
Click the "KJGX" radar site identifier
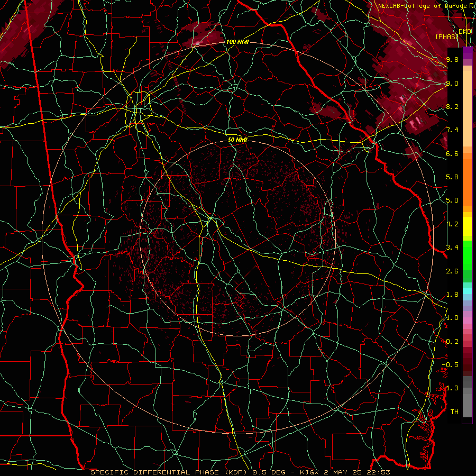[x=309, y=472]
